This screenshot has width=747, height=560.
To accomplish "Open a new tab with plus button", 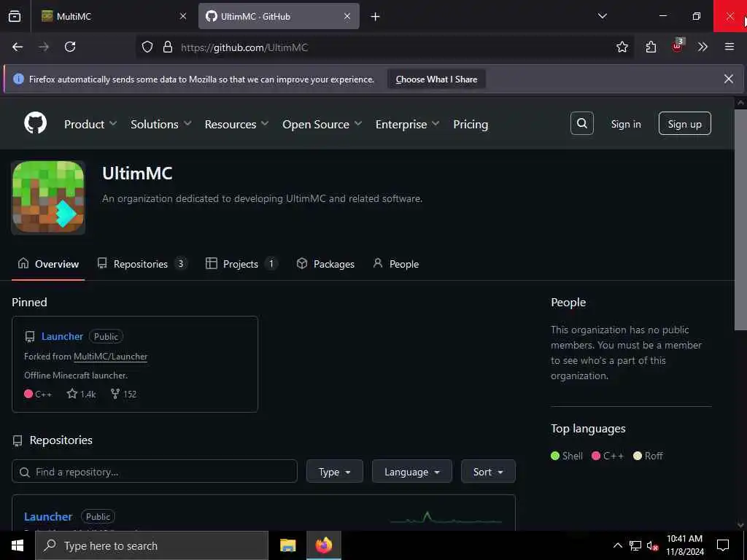I will [376, 17].
